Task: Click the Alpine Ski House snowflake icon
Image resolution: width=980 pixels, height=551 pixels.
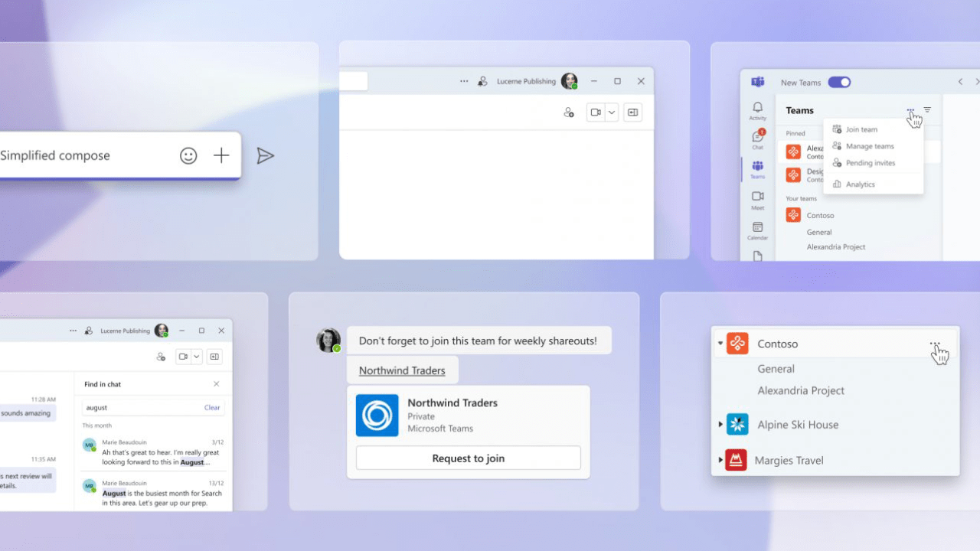Action: [737, 425]
